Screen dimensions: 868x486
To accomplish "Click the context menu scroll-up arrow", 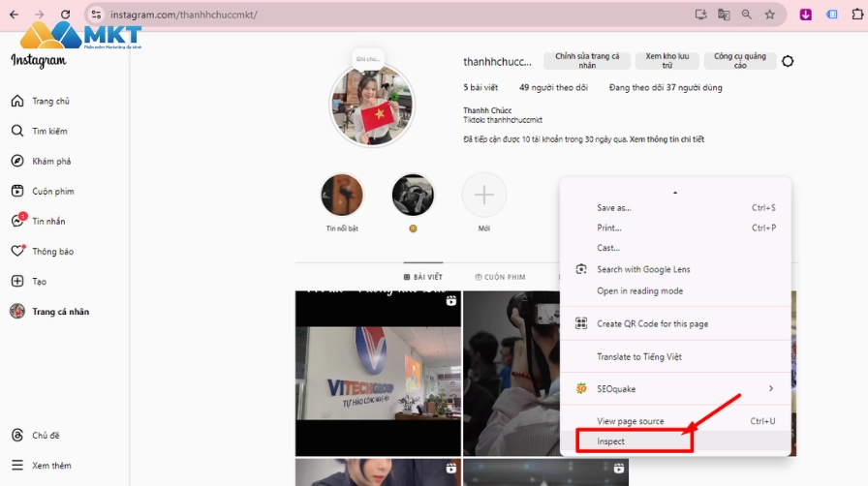I will pyautogui.click(x=675, y=193).
